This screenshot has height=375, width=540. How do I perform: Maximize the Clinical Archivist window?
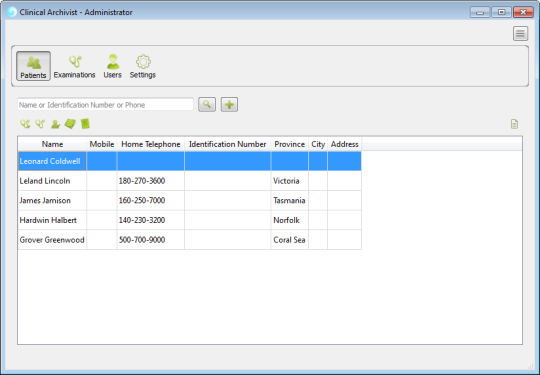[502, 12]
